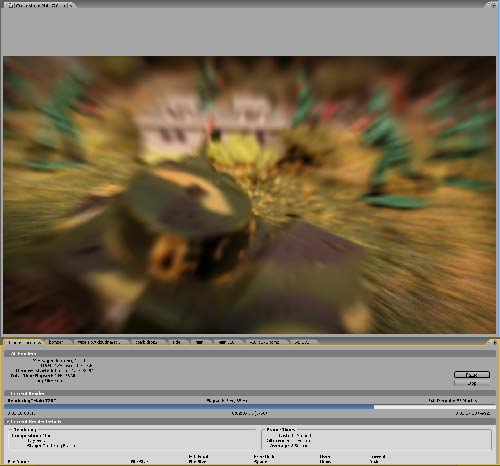Collapse the Current Render Details section
Viewport: 500px width, 466px height.
9,422
